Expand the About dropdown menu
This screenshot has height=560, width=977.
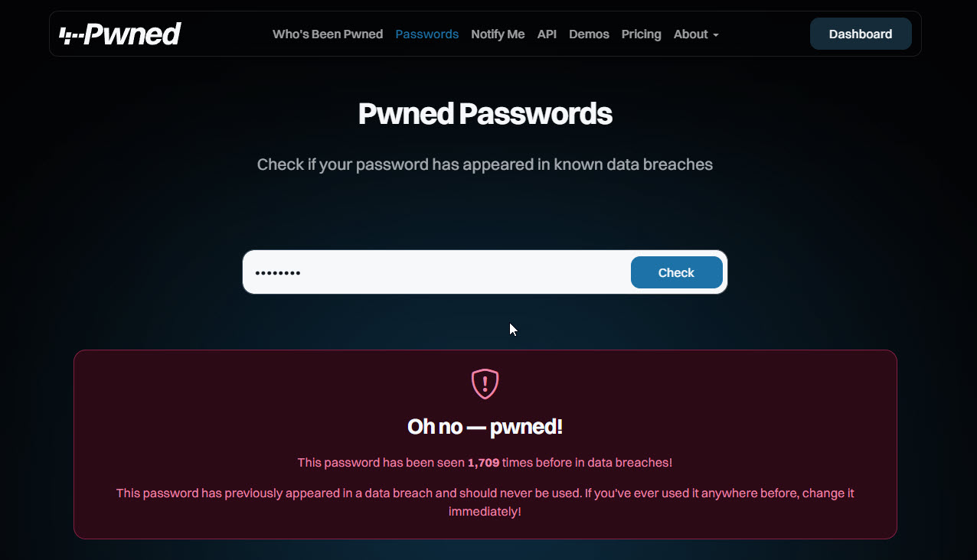pos(691,34)
